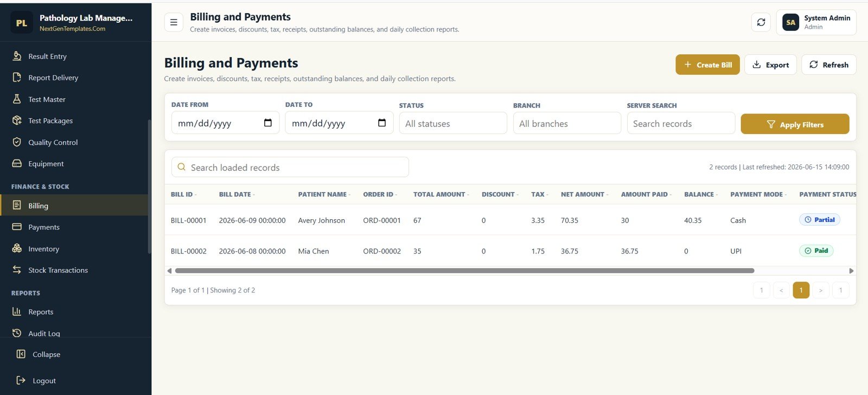Open the Reports menu item
Screen dimensions: 868x395
[x=74, y=311]
